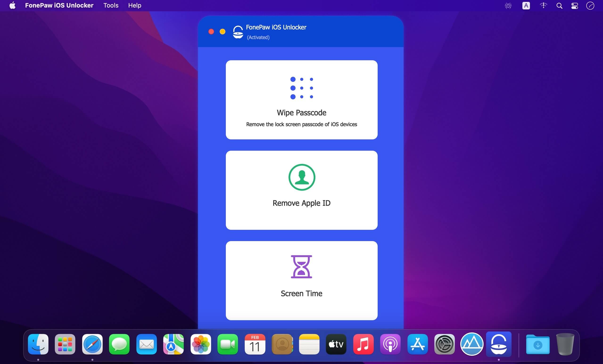This screenshot has width=603, height=364.
Task: Select the Wipe Passcode title text
Action: (x=301, y=113)
